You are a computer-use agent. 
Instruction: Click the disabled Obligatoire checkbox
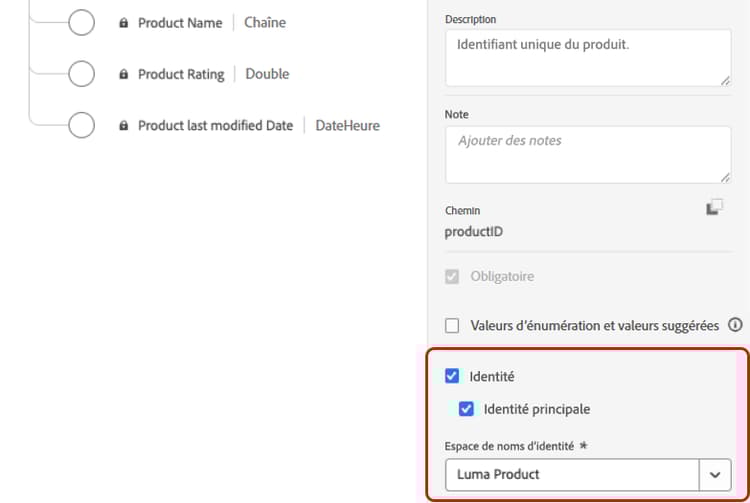click(452, 276)
